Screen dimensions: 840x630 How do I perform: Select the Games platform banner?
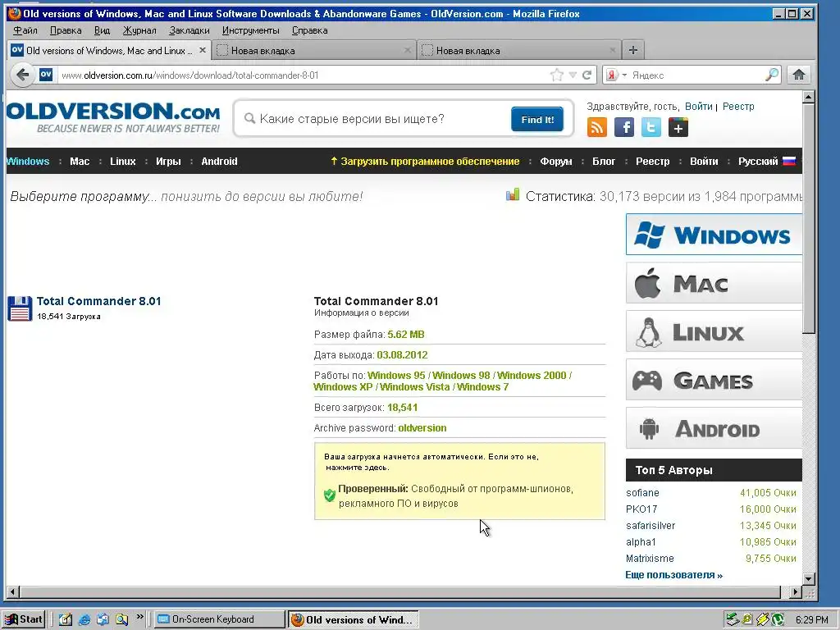[x=714, y=380]
